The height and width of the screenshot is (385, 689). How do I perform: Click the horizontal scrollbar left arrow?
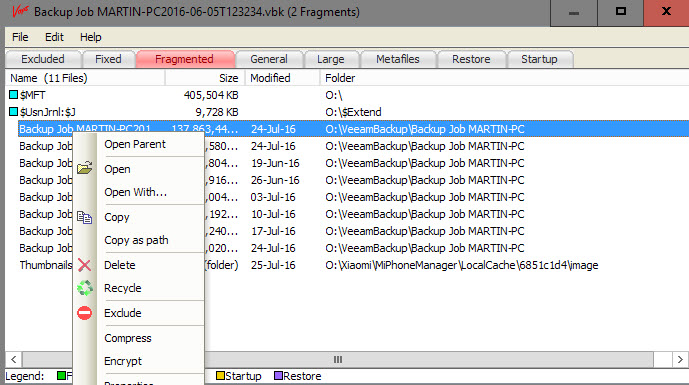(14, 360)
